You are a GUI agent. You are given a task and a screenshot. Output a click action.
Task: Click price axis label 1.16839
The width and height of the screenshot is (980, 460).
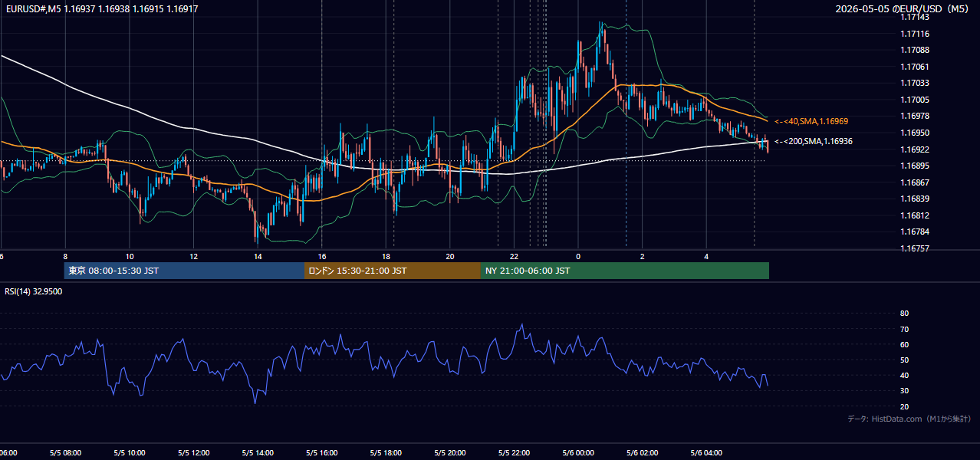coord(916,199)
